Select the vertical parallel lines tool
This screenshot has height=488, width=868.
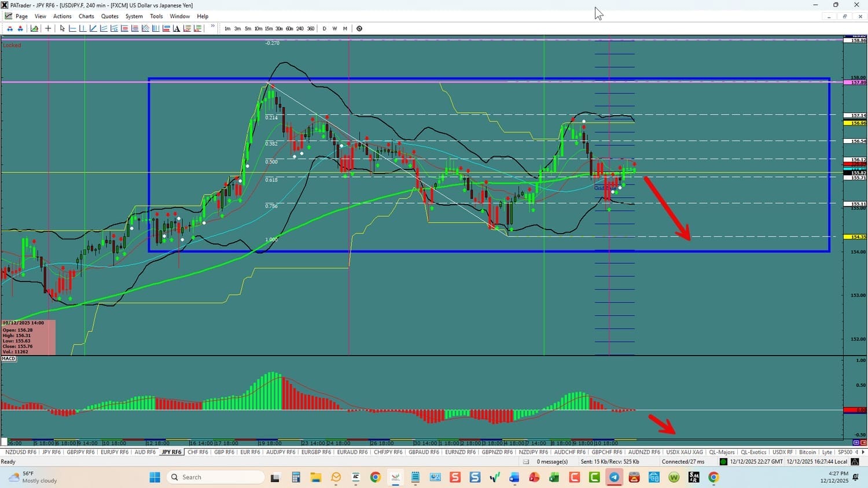156,28
